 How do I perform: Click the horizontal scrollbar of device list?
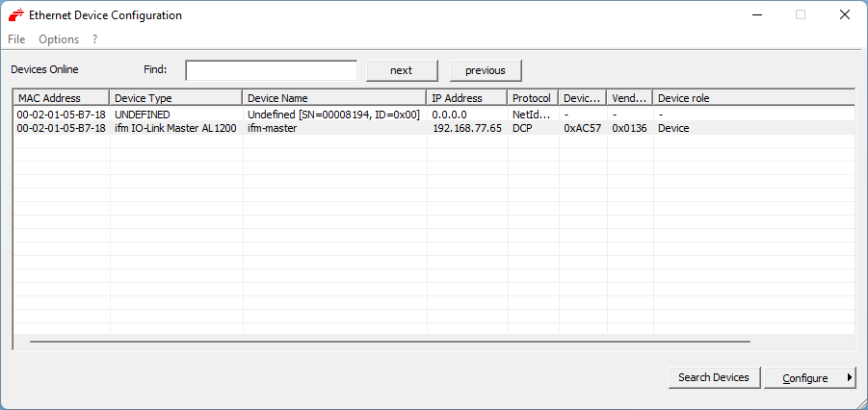click(x=389, y=341)
